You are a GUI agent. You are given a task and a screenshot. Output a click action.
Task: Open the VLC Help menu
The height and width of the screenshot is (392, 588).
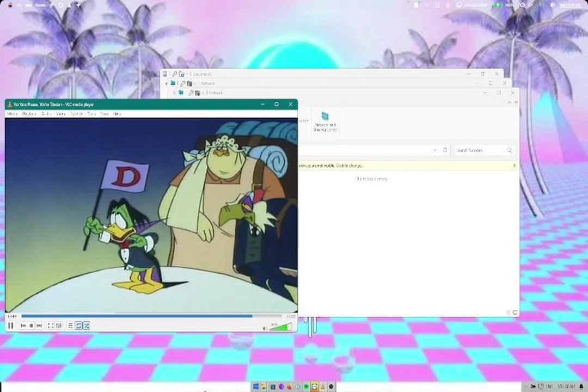[x=117, y=114]
